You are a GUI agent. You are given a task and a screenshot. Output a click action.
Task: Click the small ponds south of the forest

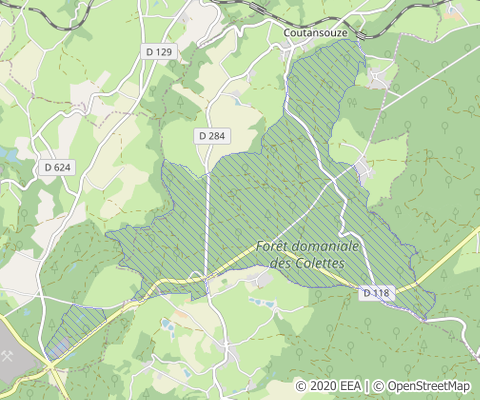263,303
